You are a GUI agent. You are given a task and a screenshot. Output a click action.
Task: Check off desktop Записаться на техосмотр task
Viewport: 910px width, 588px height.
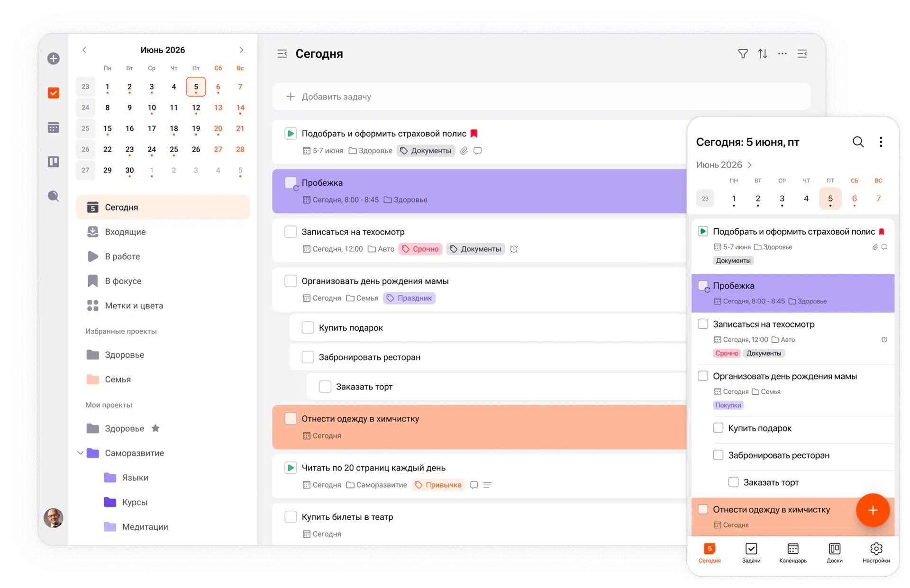point(291,232)
